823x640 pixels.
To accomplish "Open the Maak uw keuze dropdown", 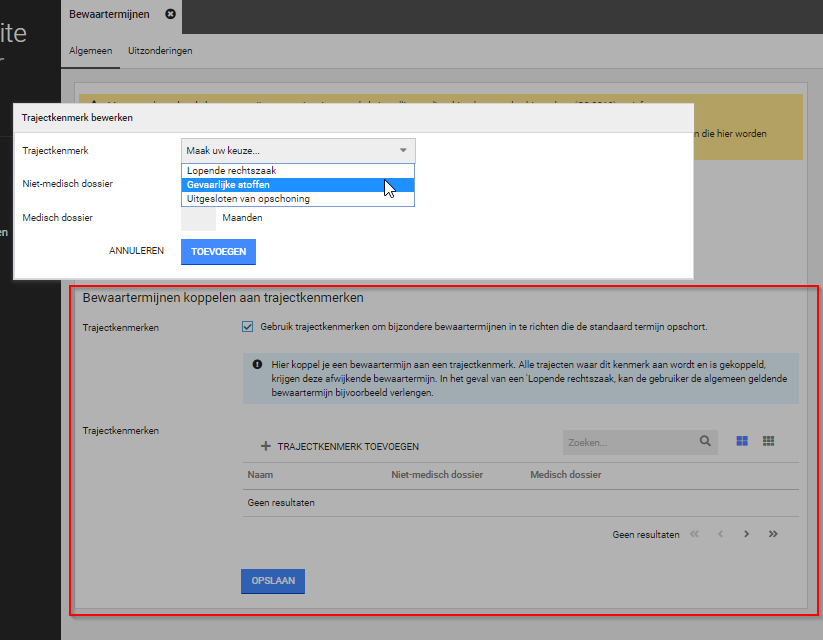I will click(x=297, y=150).
